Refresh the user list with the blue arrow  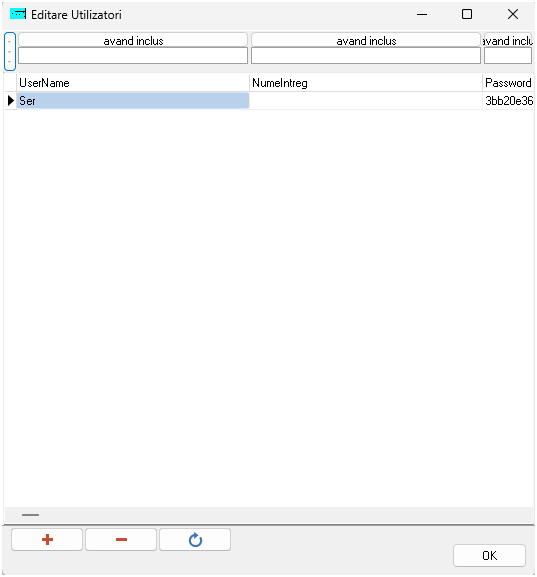(x=195, y=539)
